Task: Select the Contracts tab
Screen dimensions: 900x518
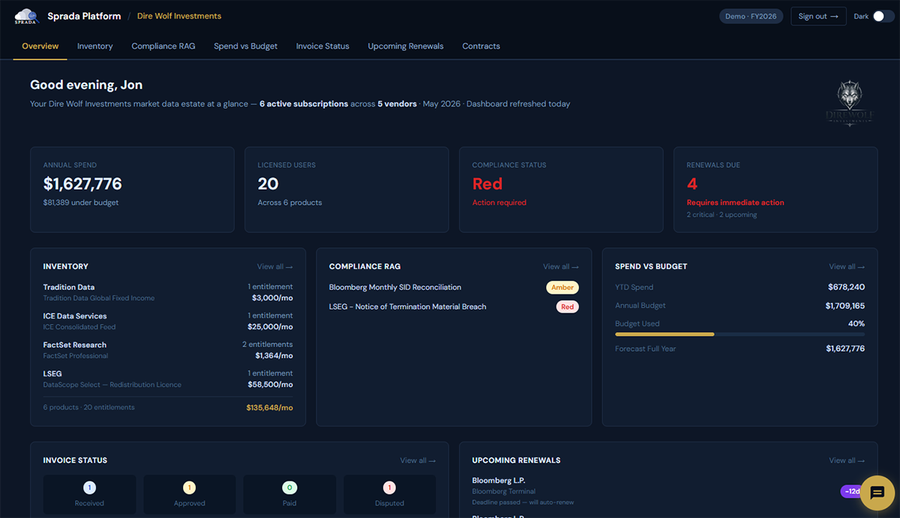Action: (481, 46)
